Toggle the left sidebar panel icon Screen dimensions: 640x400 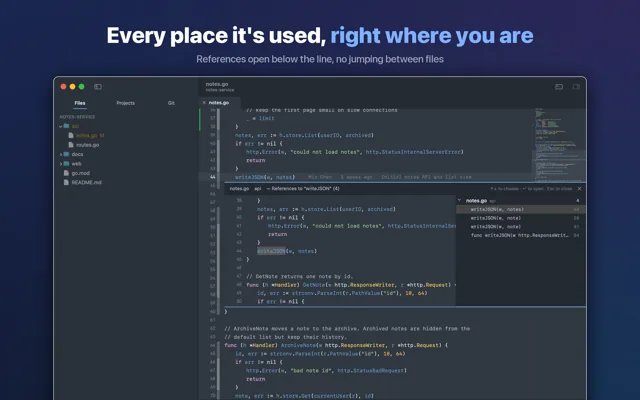(x=98, y=87)
